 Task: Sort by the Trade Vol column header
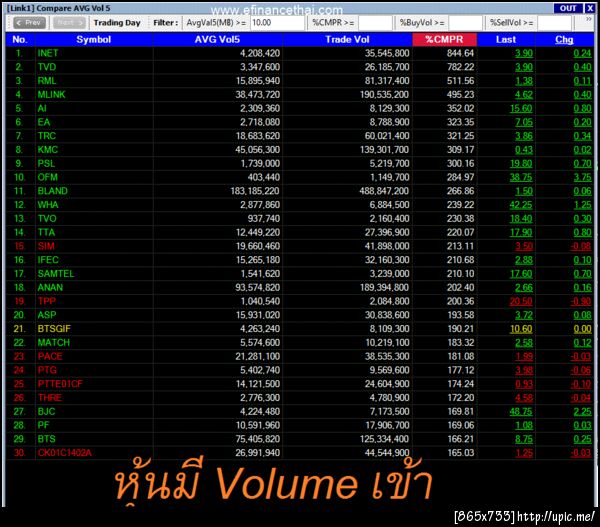click(347, 40)
